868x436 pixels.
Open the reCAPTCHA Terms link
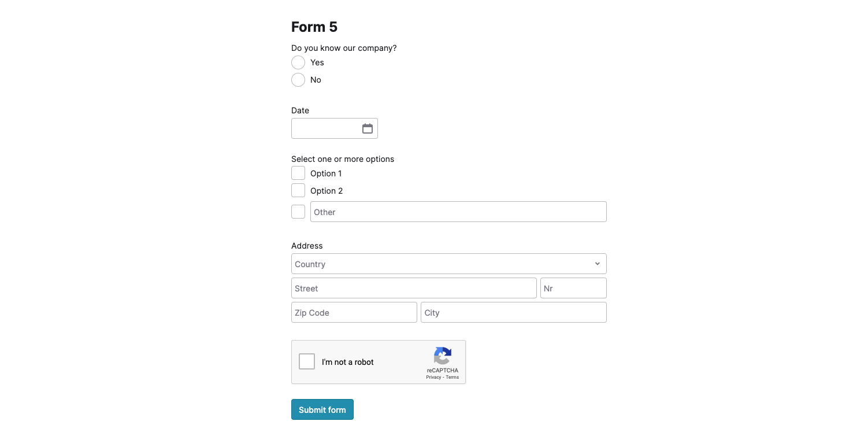[452, 377]
